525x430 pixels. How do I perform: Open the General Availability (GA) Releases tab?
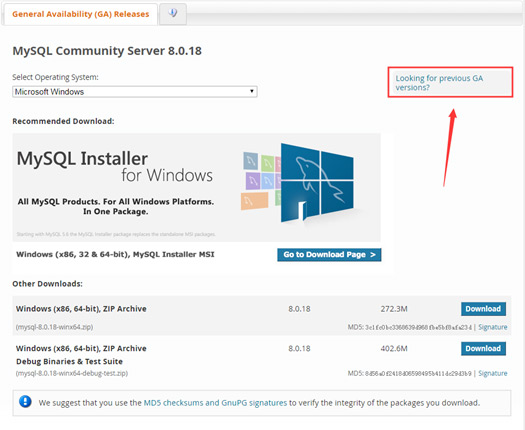pos(80,14)
